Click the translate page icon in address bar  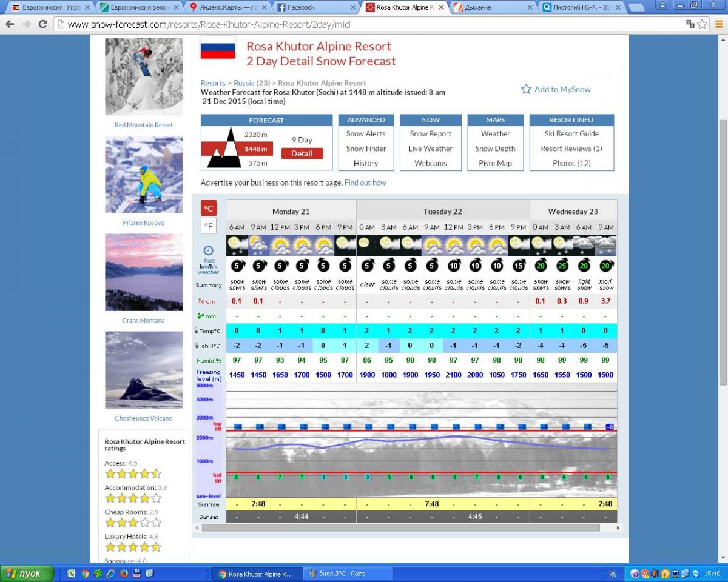[690, 24]
